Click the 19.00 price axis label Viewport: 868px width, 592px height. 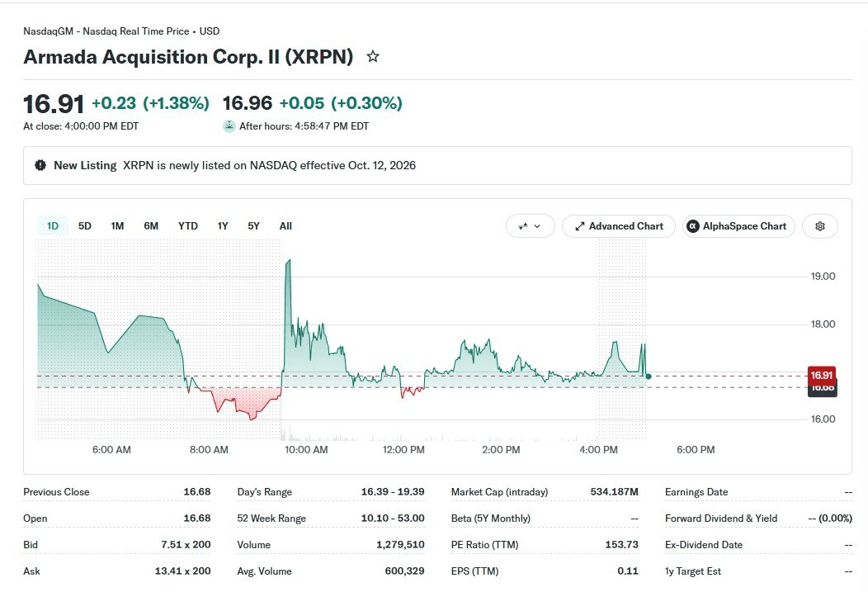coord(823,277)
